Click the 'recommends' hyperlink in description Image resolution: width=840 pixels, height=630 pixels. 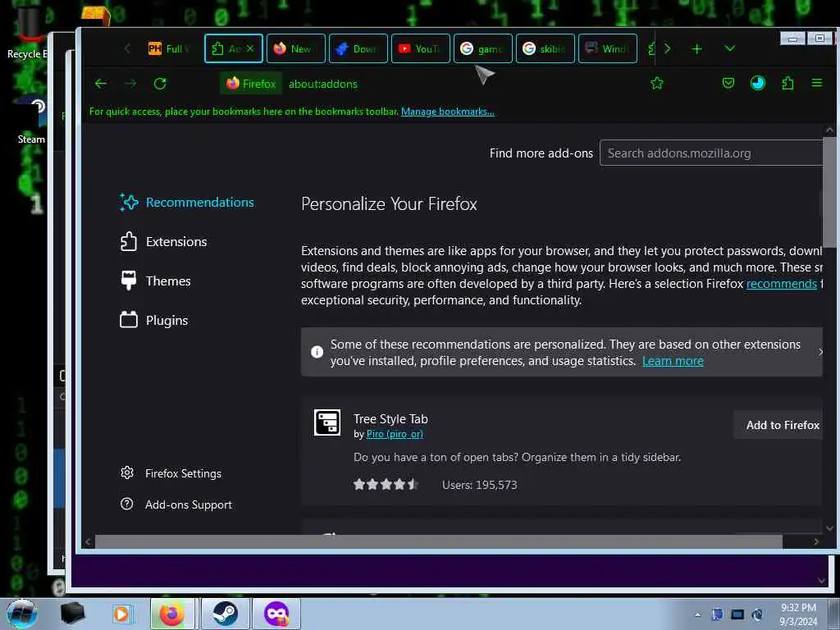tap(781, 284)
